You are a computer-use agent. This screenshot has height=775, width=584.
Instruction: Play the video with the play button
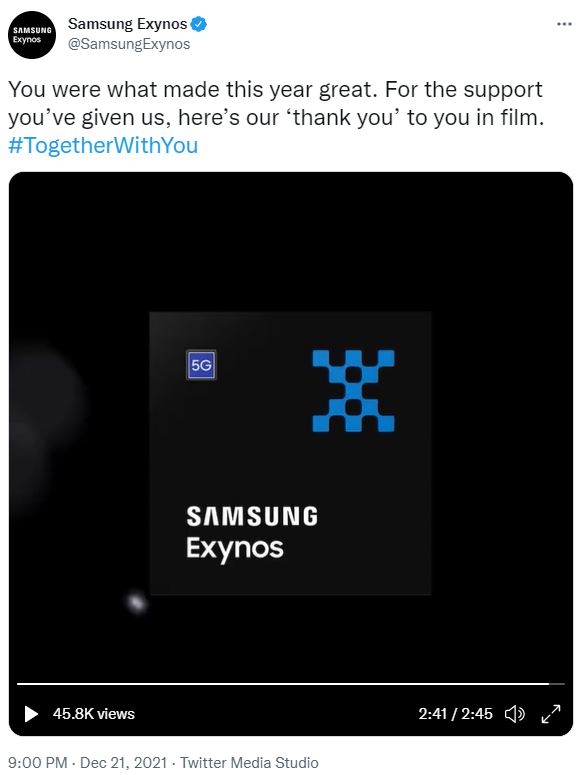(31, 714)
